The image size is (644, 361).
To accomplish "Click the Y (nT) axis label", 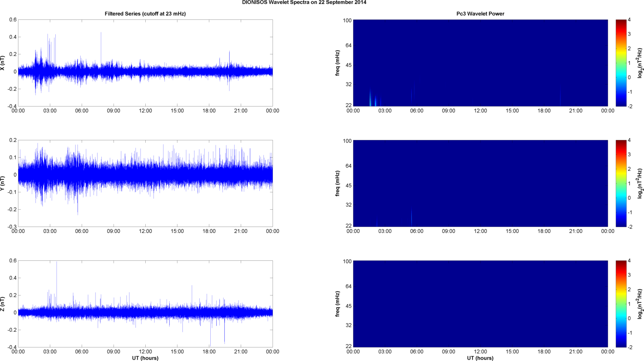I will 3,183.
